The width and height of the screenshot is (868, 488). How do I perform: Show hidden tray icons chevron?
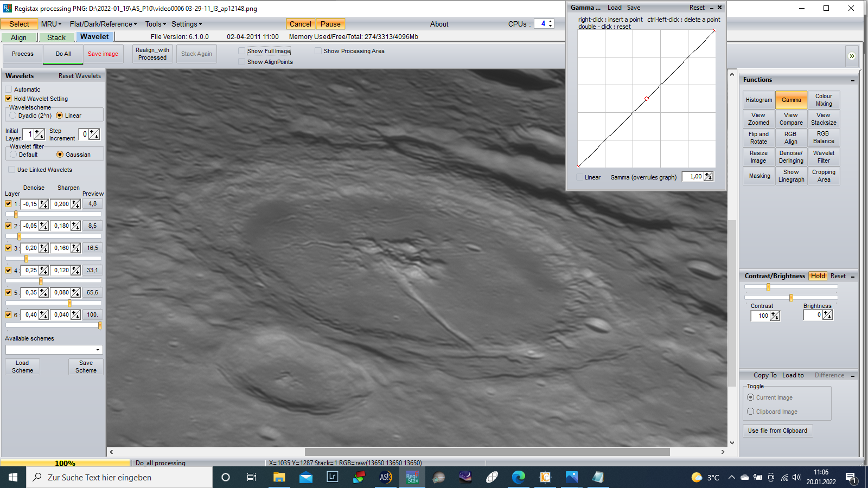(x=731, y=478)
